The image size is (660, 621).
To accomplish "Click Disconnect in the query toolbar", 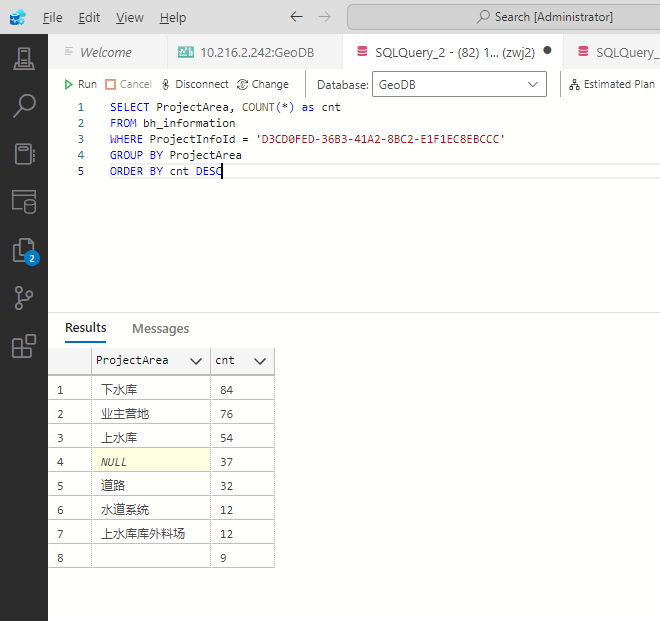I will pyautogui.click(x=194, y=85).
